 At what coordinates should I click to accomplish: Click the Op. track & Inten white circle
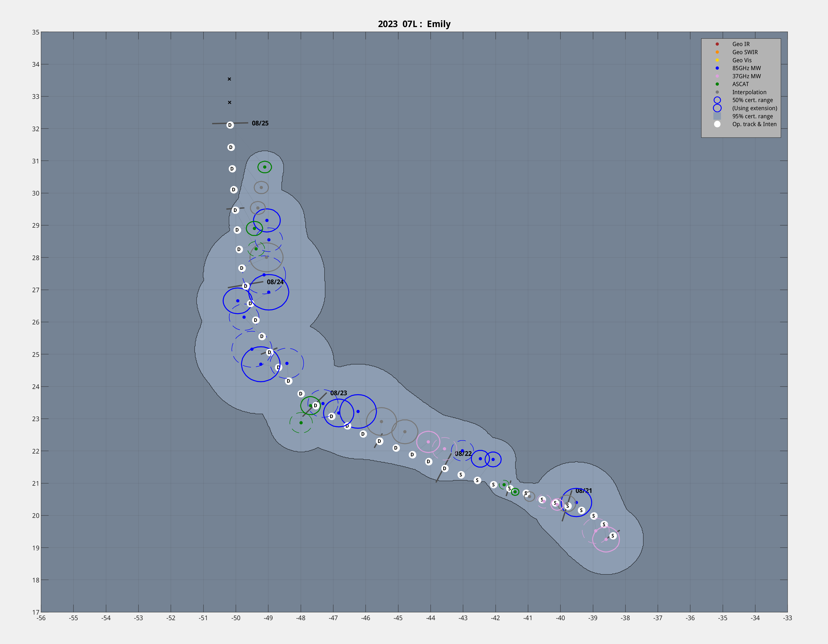(x=717, y=124)
